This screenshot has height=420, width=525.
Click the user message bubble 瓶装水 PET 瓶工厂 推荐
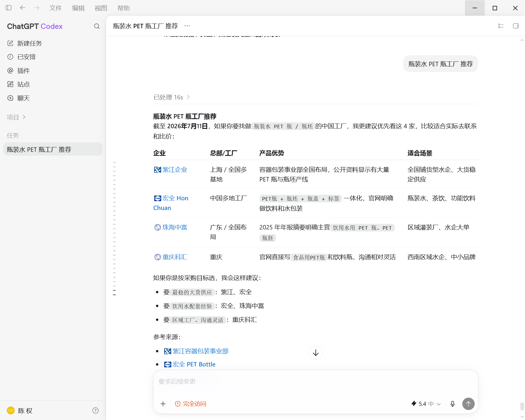tap(441, 64)
